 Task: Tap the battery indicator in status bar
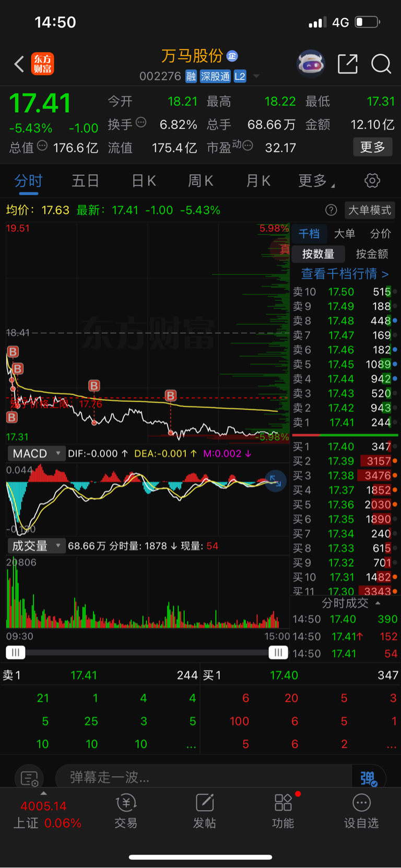coord(368,22)
